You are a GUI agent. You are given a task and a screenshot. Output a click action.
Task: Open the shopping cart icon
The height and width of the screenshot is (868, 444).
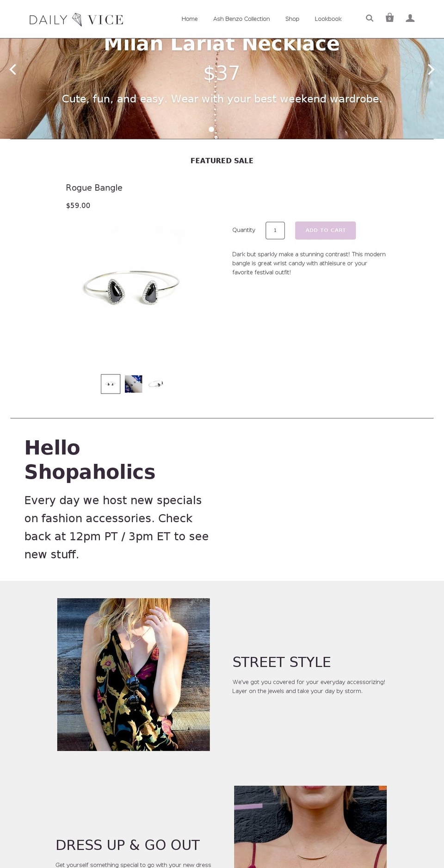[x=389, y=18]
